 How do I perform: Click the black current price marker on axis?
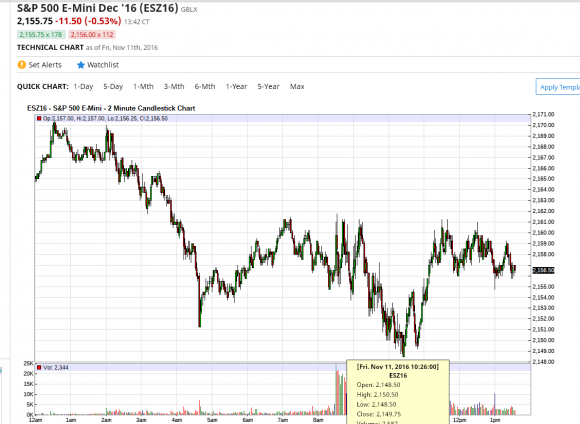coord(543,270)
